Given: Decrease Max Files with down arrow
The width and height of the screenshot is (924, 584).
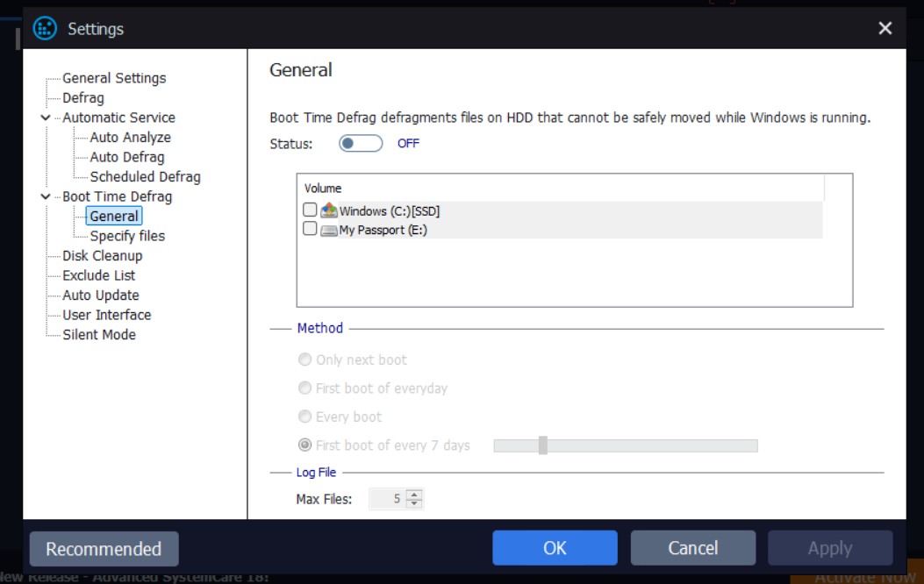Looking at the screenshot, I should (x=415, y=504).
